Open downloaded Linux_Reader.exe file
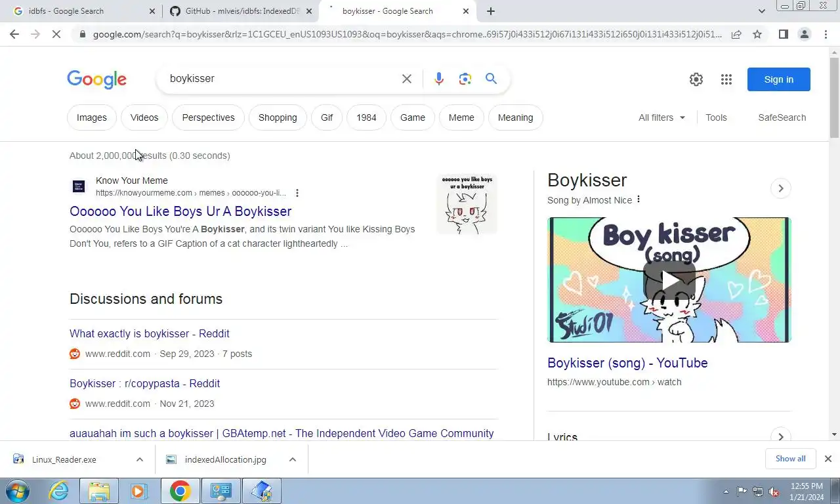 point(64,459)
